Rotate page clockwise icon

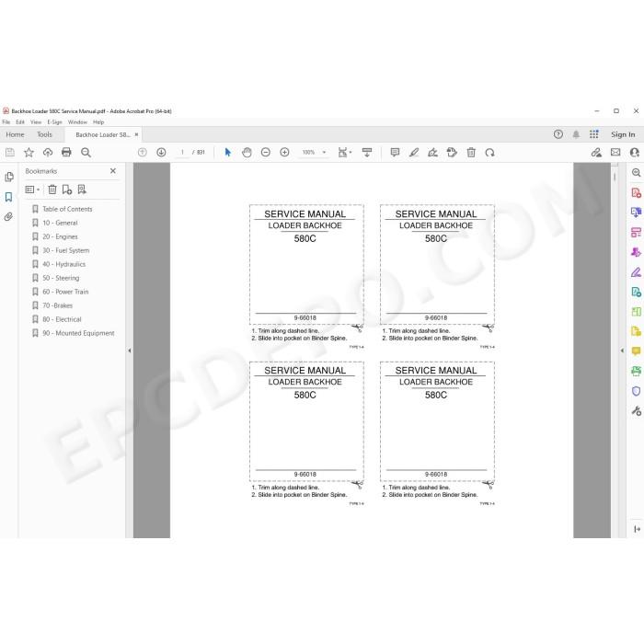pos(489,153)
